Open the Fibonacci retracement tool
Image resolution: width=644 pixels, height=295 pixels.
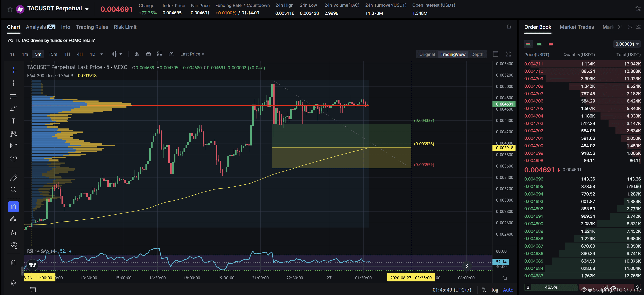point(14,95)
